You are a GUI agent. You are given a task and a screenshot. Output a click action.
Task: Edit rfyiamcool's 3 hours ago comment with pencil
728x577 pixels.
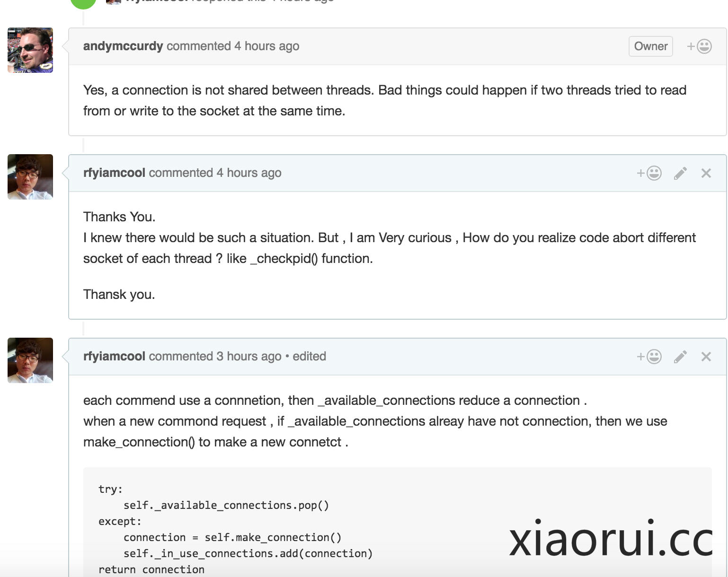pyautogui.click(x=680, y=357)
